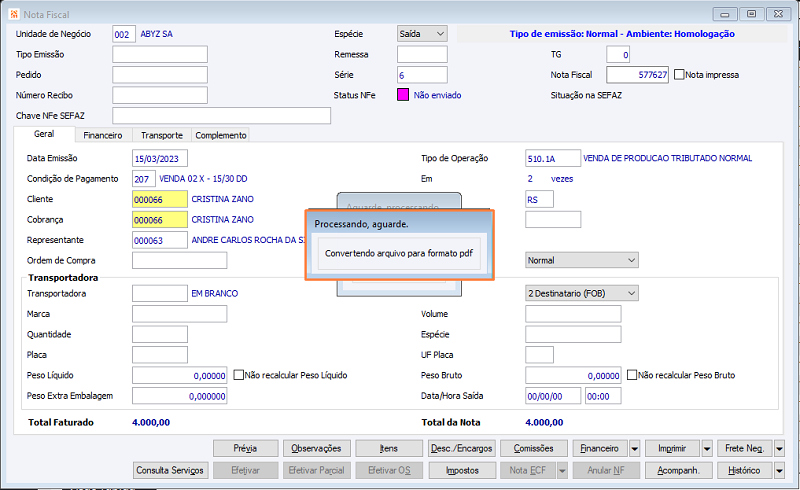The width and height of the screenshot is (800, 490).
Task: Click the Data Emissão field 15/03/2023
Action: point(160,158)
